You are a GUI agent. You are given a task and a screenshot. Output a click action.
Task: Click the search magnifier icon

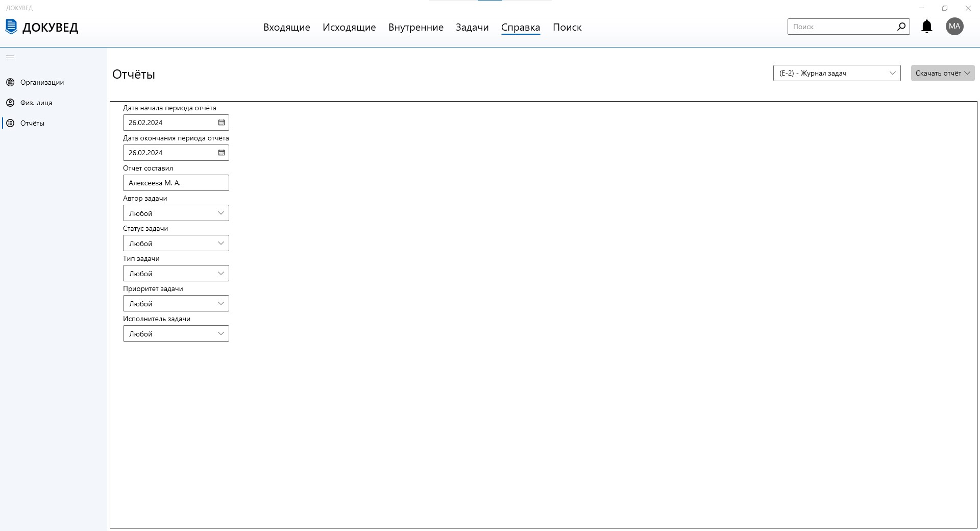coord(901,27)
